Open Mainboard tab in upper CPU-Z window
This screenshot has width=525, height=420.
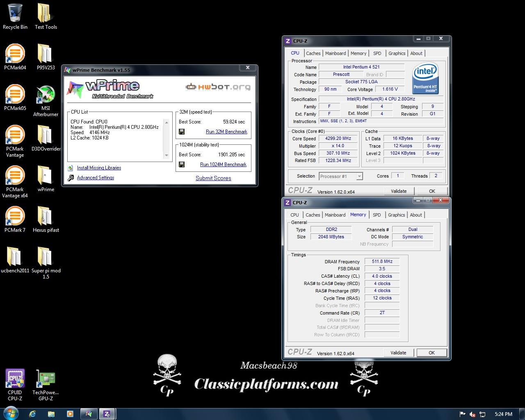click(x=336, y=53)
